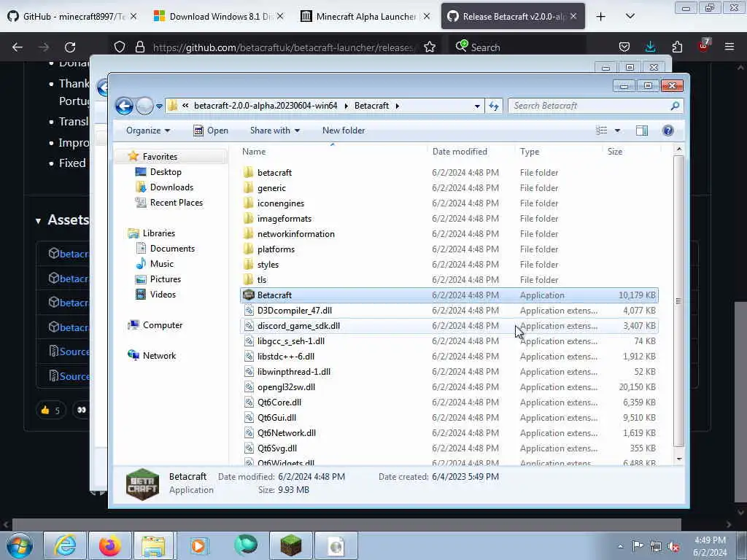Click the change view icon
Image resolution: width=747 pixels, height=560 pixels.
[602, 131]
